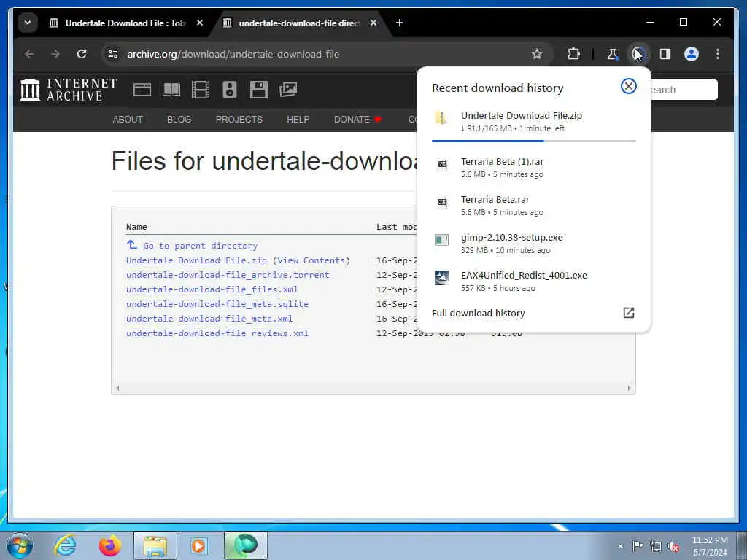This screenshot has height=560, width=747.
Task: Open the Software floppy disk icon
Action: click(259, 90)
